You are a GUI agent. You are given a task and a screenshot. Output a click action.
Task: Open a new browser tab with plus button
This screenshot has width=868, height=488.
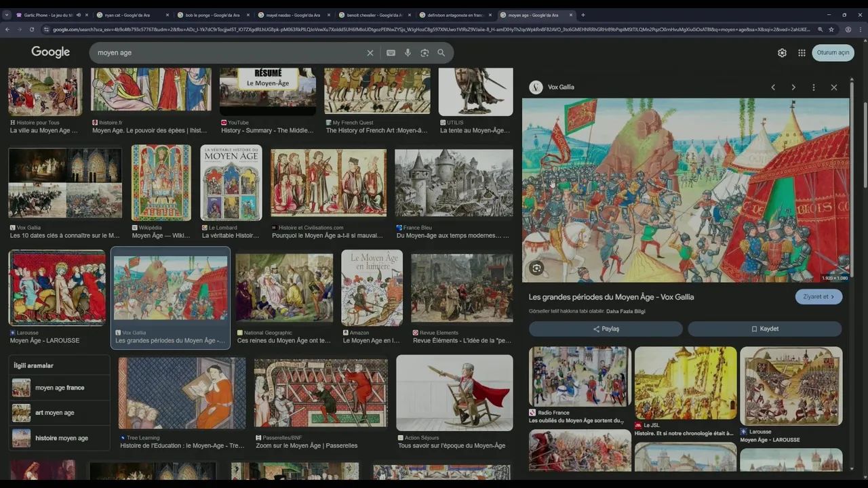click(583, 15)
